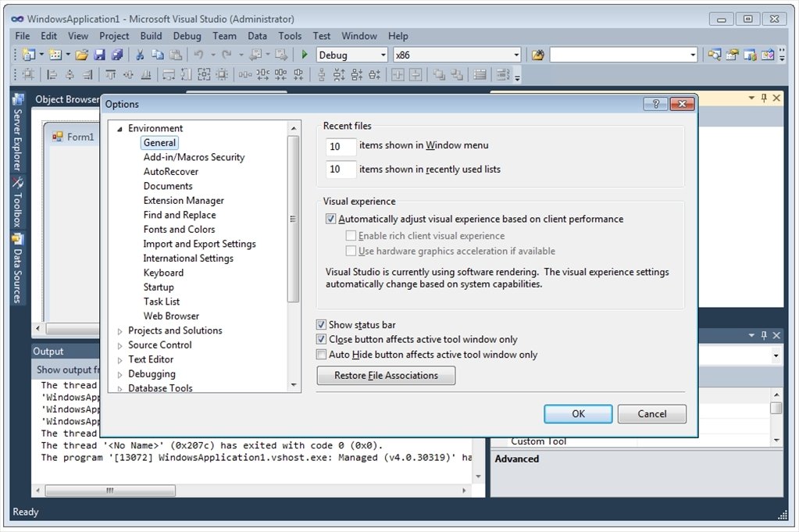Save all open files

tap(116, 54)
